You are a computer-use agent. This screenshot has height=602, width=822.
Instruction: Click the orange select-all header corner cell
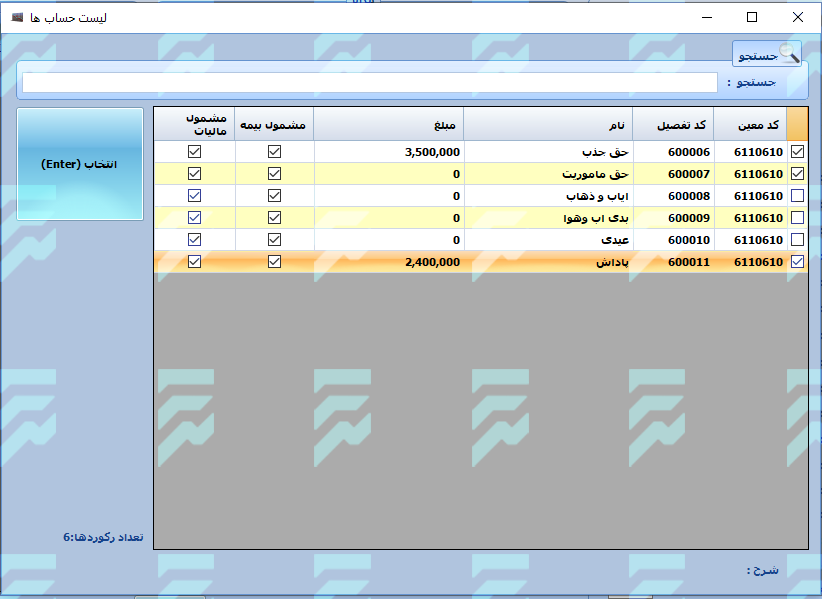click(797, 124)
